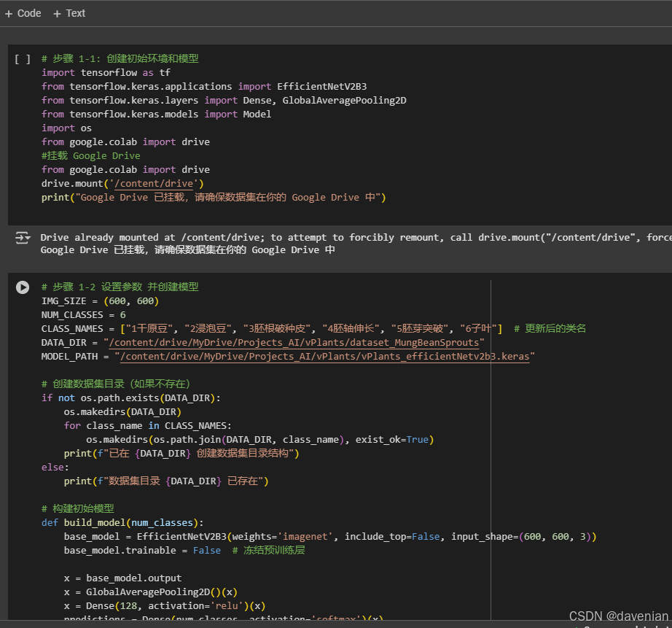Screen dimensions: 672x628
Task: Click the 'base_model.trainable = False' line
Action: pyautogui.click(x=142, y=551)
